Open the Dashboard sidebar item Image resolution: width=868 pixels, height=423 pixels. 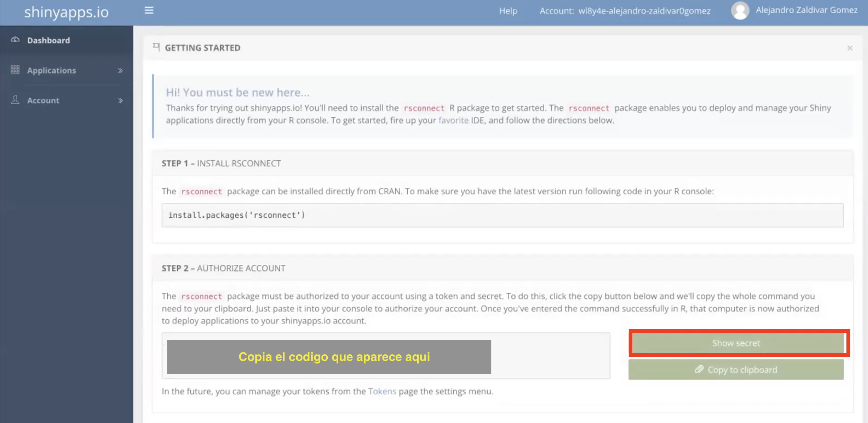pyautogui.click(x=66, y=40)
